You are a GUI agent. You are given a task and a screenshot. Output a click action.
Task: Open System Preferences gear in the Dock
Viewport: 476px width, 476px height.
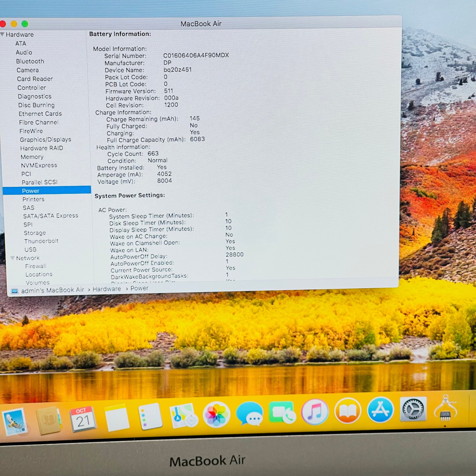[413, 409]
